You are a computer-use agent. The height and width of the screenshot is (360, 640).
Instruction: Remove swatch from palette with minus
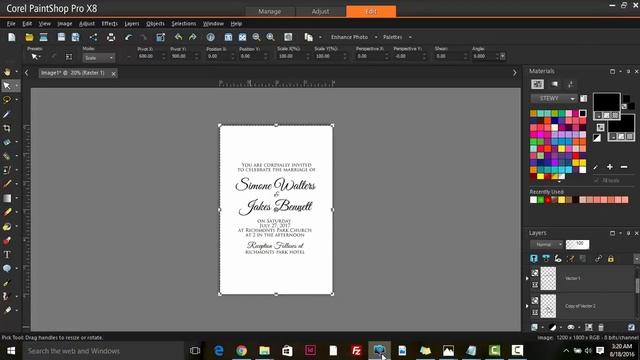click(x=624, y=167)
